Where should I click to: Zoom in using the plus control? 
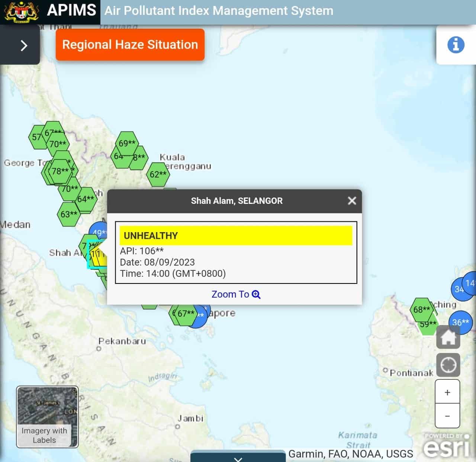pyautogui.click(x=447, y=392)
